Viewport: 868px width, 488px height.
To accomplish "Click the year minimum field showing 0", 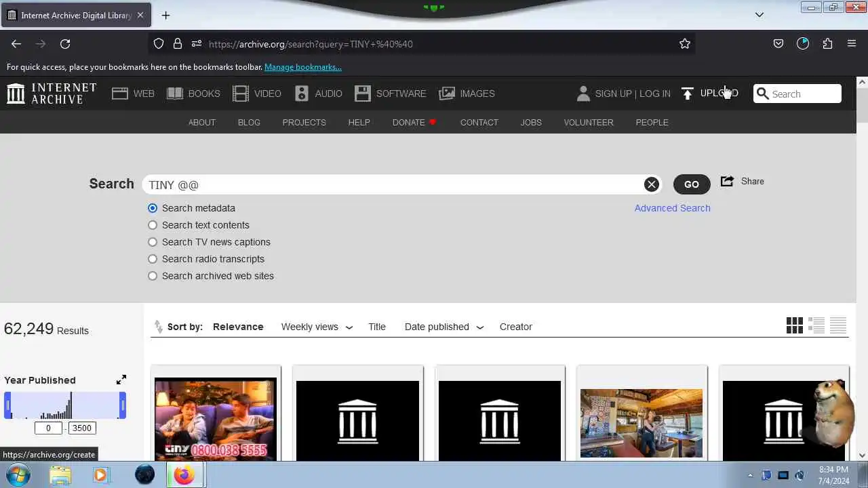I will (48, 428).
